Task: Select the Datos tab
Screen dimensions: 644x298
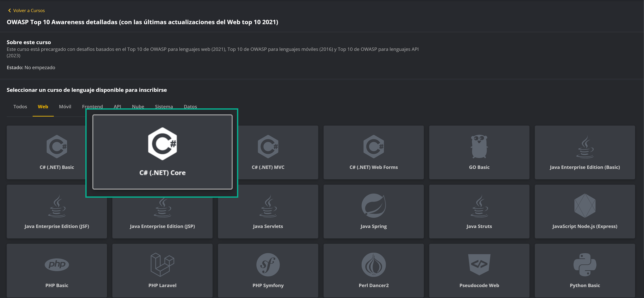Action: (x=190, y=106)
